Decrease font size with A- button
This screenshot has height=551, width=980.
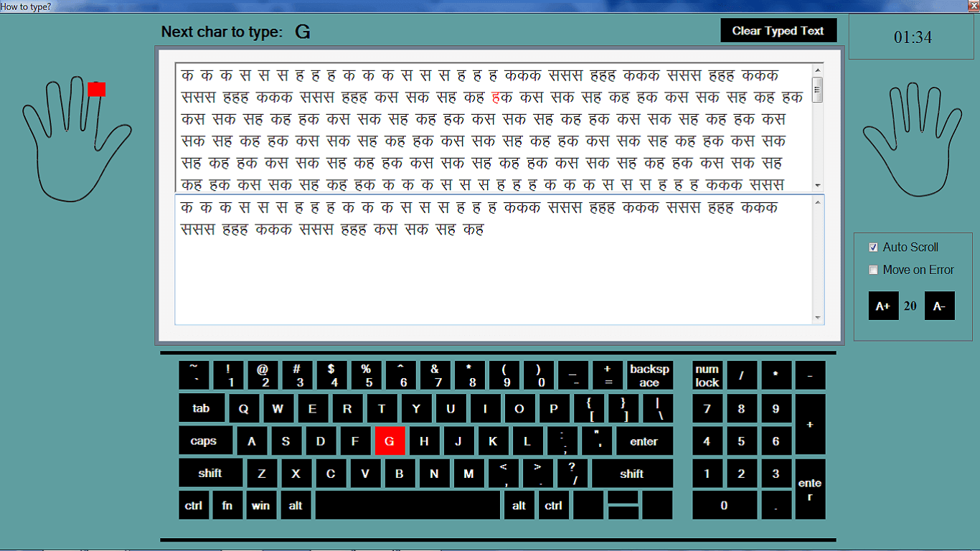[939, 306]
